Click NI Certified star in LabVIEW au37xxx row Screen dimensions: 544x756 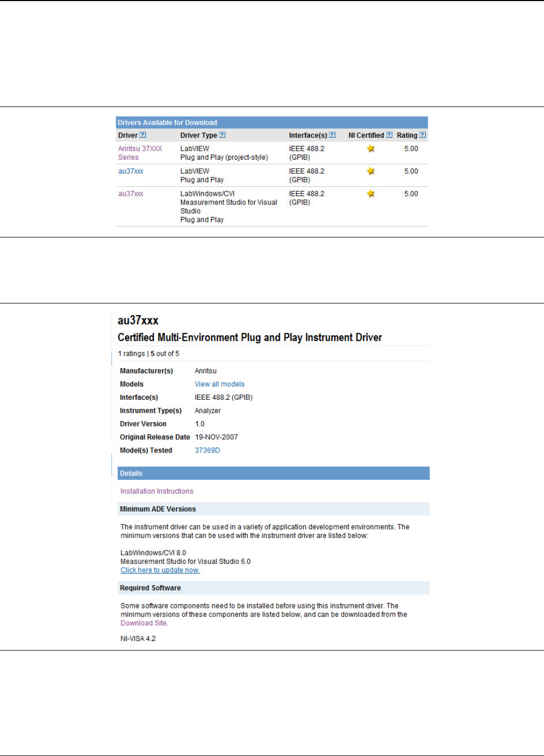point(371,171)
